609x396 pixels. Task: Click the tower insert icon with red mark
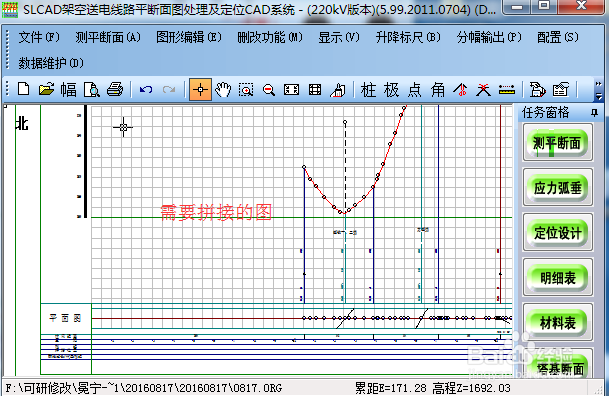[x=461, y=90]
